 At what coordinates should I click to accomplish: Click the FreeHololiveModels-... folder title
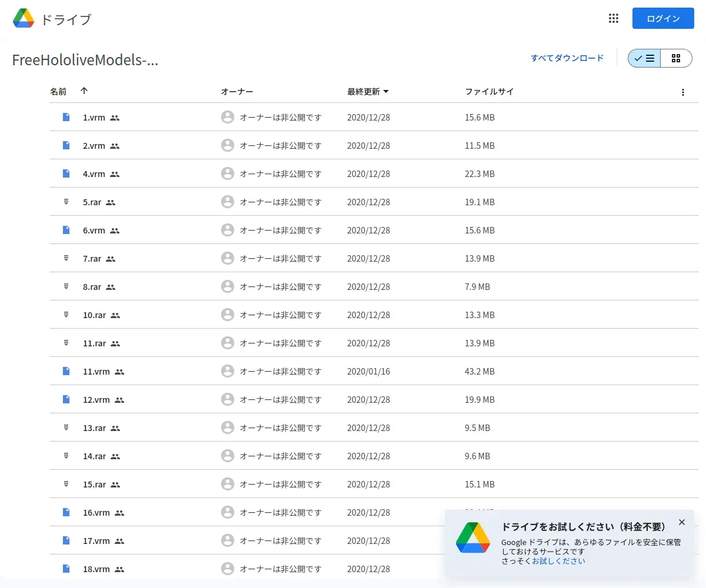[x=85, y=60]
